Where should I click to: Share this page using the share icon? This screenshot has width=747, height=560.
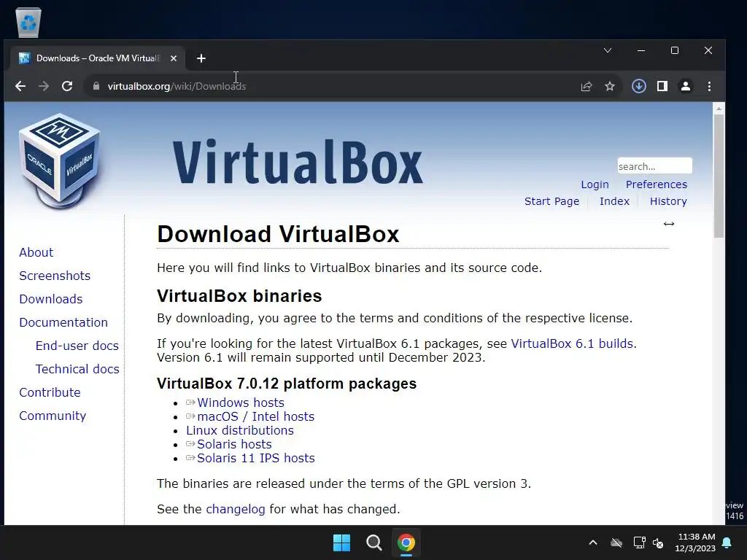pos(587,86)
